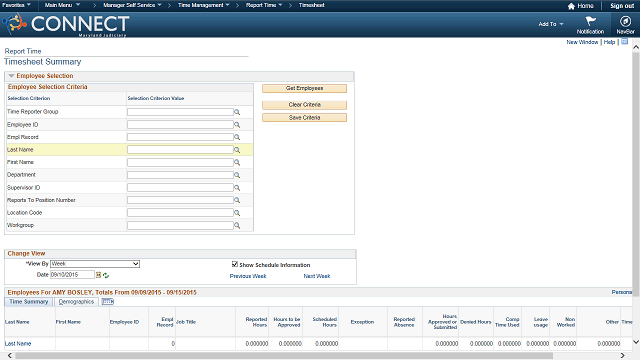Click the Hours to be Approved header
Image resolution: width=640 pixels, height=360 pixels.
pos(287,322)
